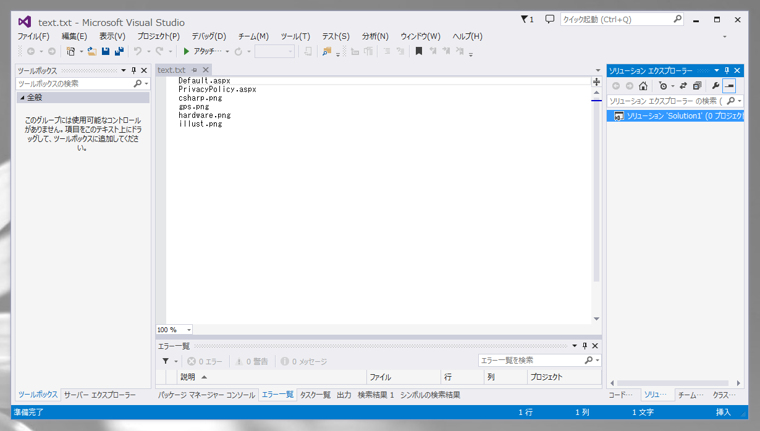Click the redo arrow icon

(159, 51)
